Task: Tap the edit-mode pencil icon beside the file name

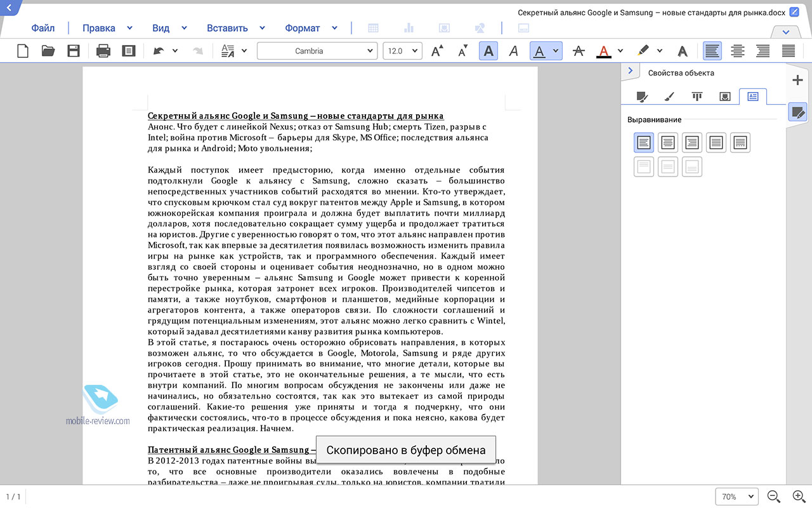Action: click(794, 12)
